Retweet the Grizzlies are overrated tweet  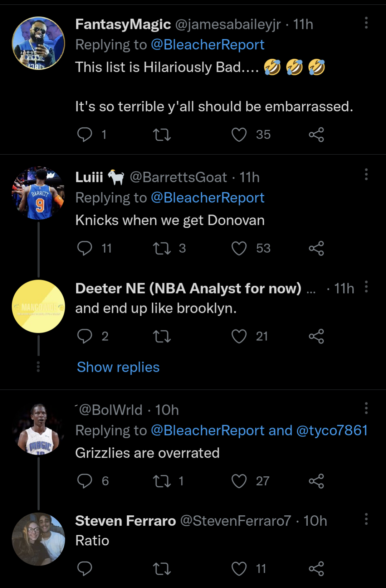(x=162, y=481)
